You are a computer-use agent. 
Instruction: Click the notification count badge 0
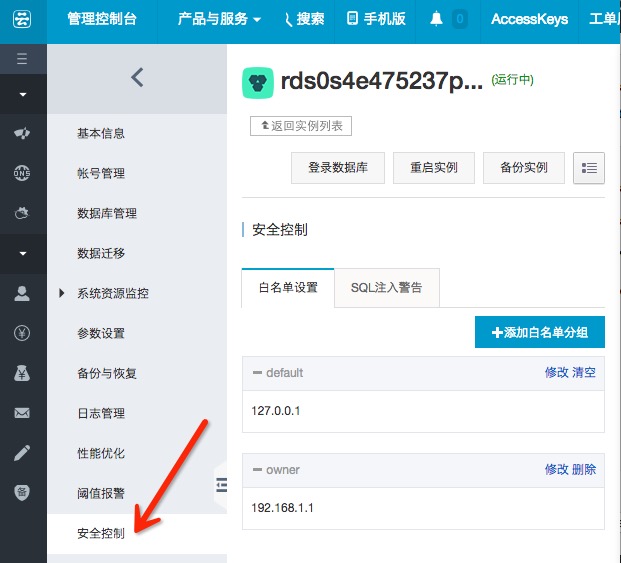[x=460, y=19]
